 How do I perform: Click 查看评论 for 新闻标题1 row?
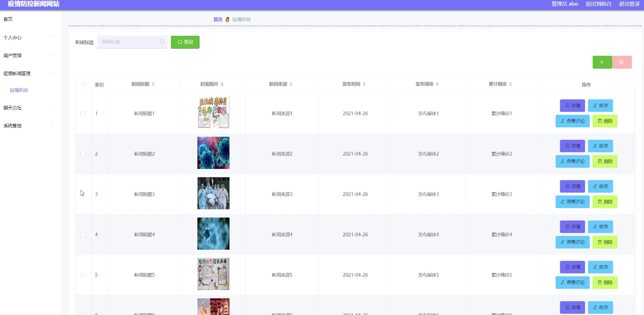(572, 121)
